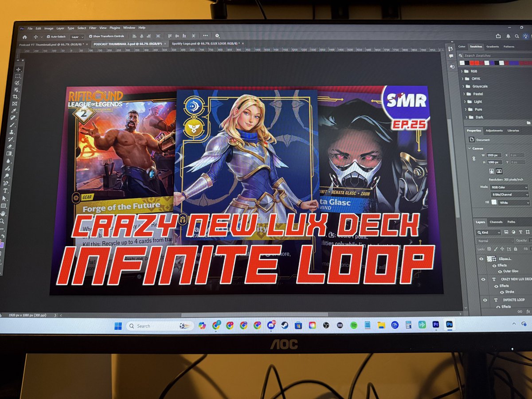Viewport: 532px width, 399px height.
Task: Open Spotify from the taskbar
Action: pos(353,325)
